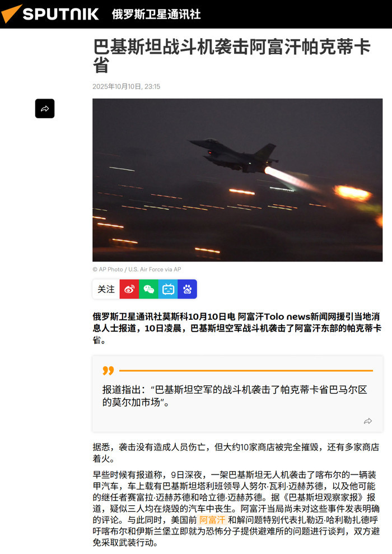Open the Baidu paw follow icon
392x554 pixels.
[187, 289]
